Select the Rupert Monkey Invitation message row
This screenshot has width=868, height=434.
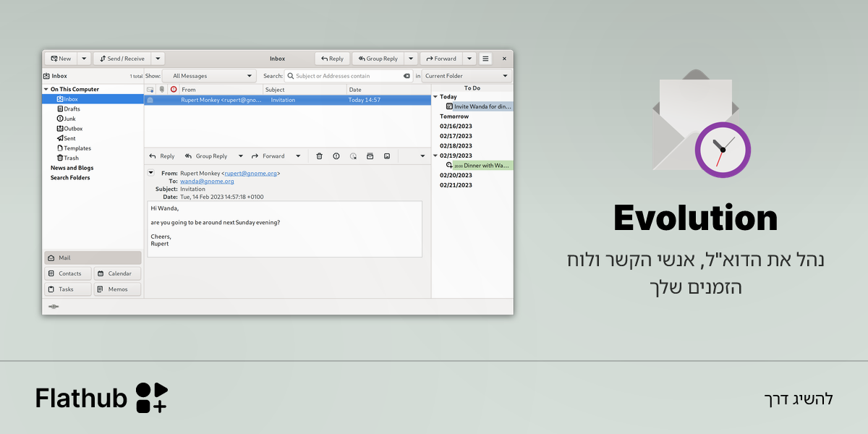(x=287, y=100)
